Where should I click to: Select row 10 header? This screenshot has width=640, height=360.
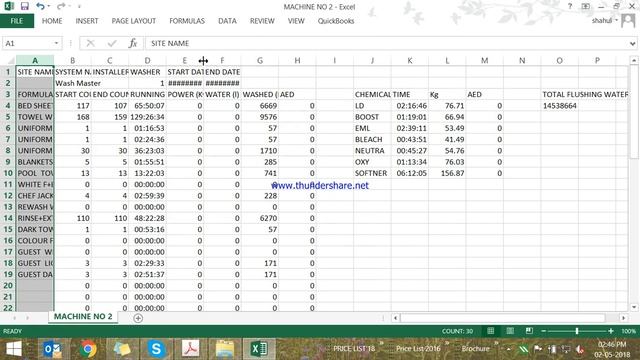point(8,173)
